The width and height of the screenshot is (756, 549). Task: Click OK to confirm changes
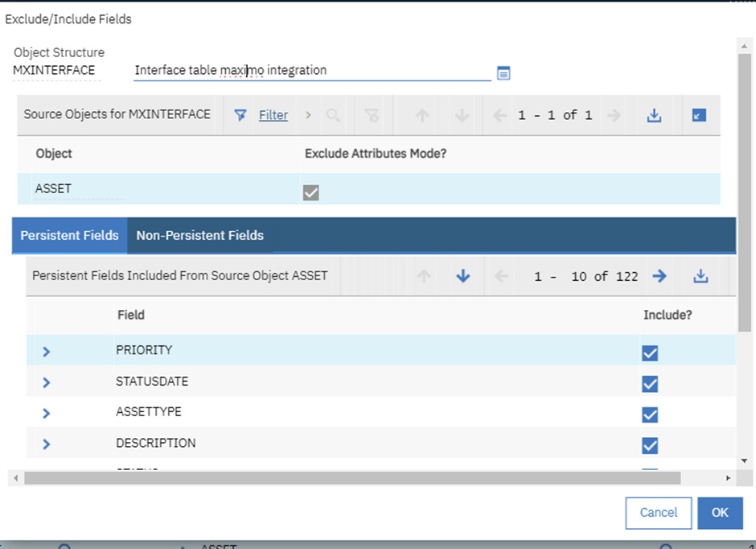tap(720, 513)
